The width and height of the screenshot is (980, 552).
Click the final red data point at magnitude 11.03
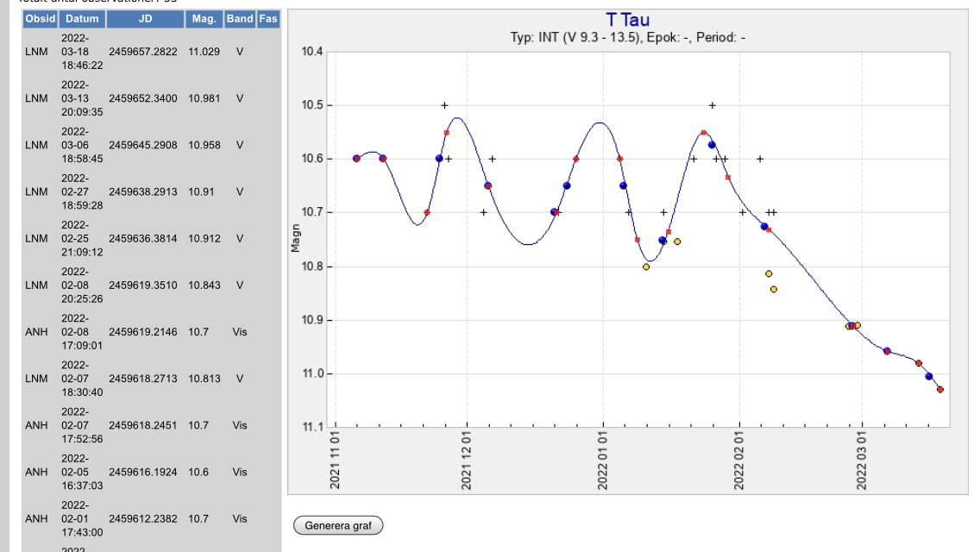940,390
